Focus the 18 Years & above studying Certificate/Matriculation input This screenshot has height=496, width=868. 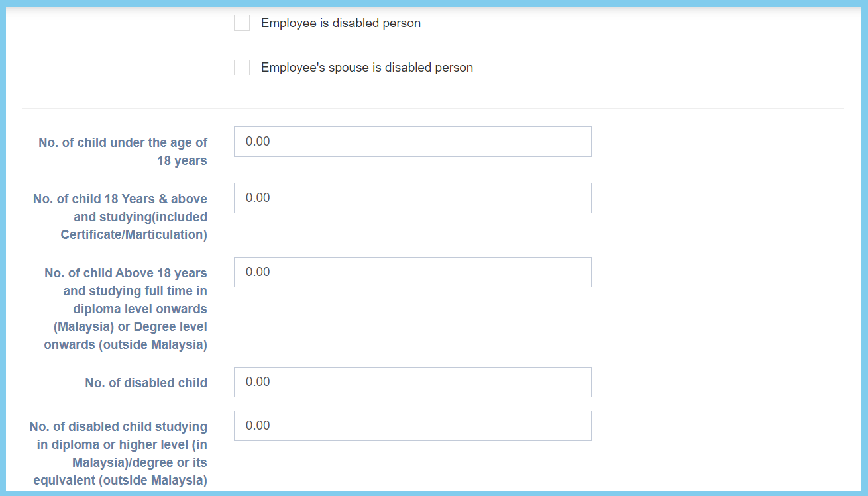pos(412,198)
